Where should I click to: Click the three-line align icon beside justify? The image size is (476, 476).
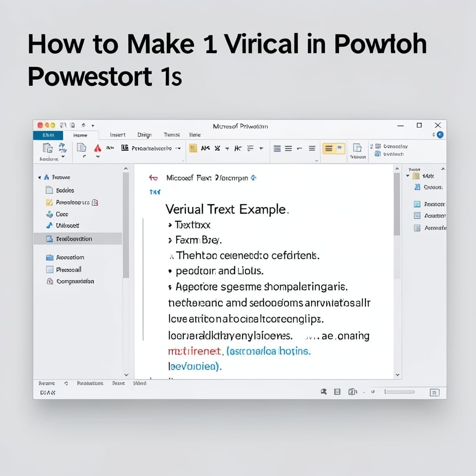click(288, 148)
